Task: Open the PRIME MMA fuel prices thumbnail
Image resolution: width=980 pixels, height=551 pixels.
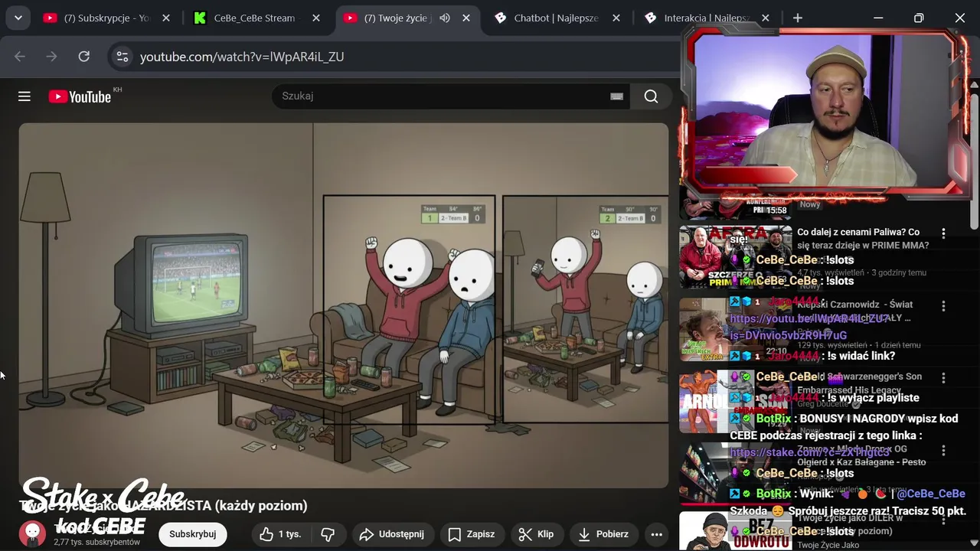Action: click(x=736, y=257)
